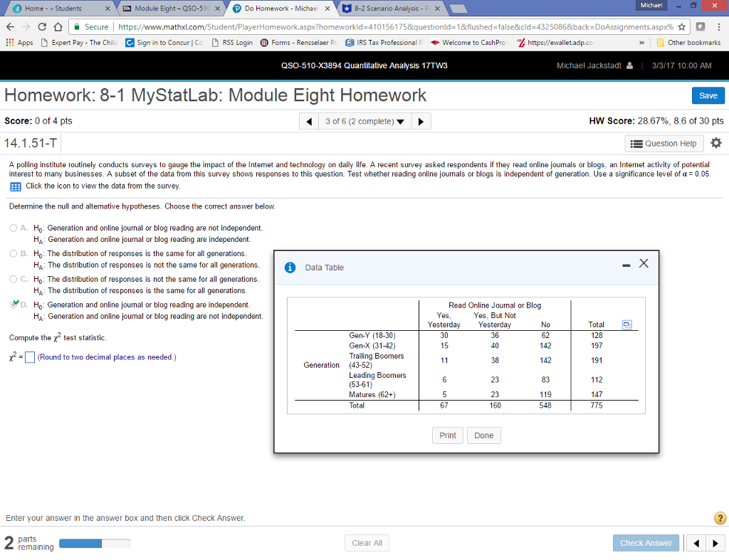Click the Chrome home icon

58,27
